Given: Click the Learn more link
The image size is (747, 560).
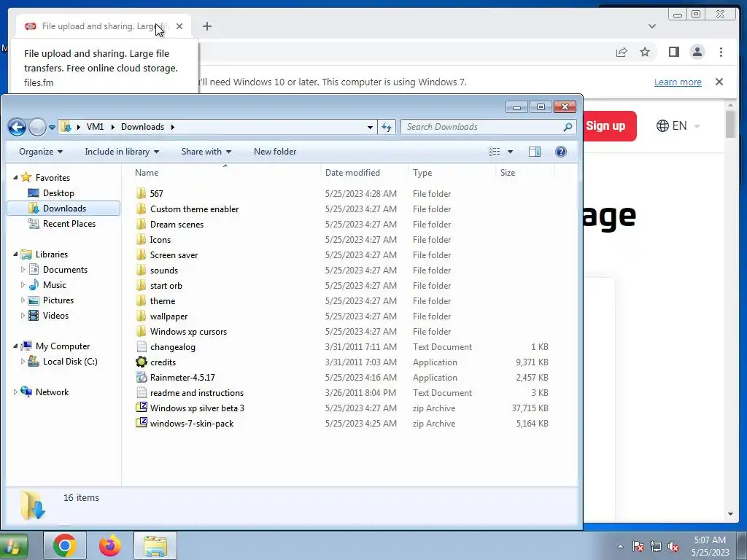Looking at the screenshot, I should click(678, 82).
